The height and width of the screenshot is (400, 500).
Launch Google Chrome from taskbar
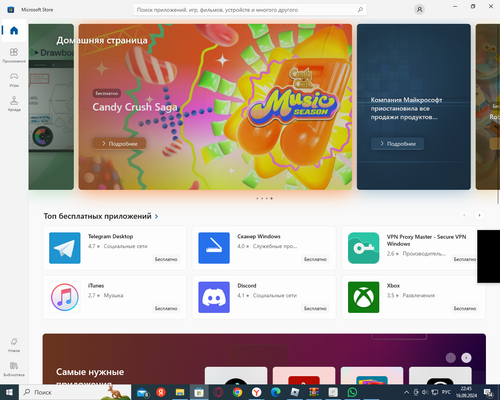(237, 392)
